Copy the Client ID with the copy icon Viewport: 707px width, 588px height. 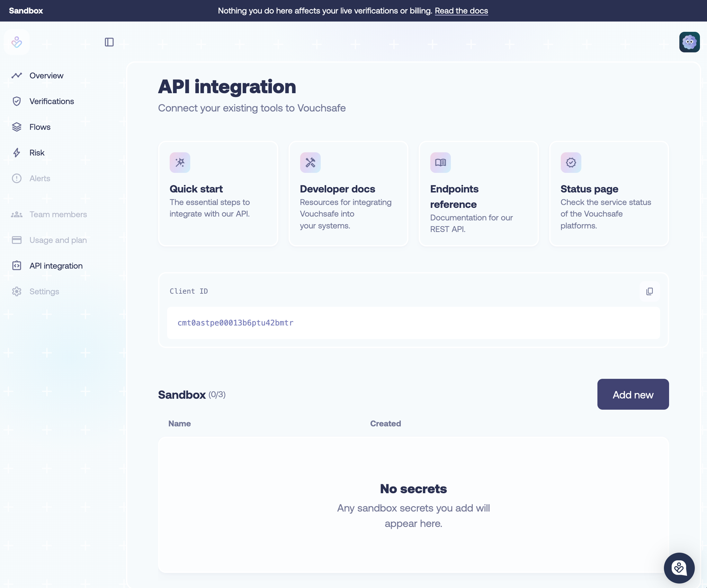pyautogui.click(x=649, y=291)
